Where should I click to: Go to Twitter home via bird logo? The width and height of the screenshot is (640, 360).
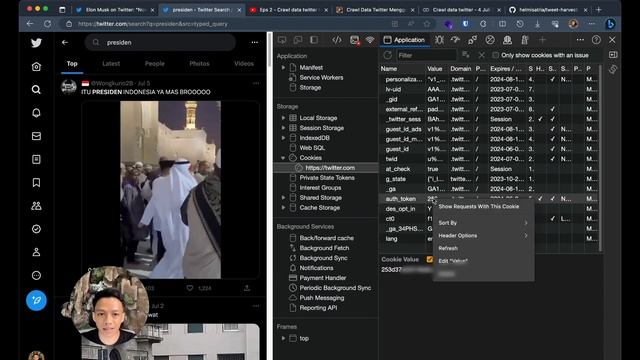[x=36, y=43]
